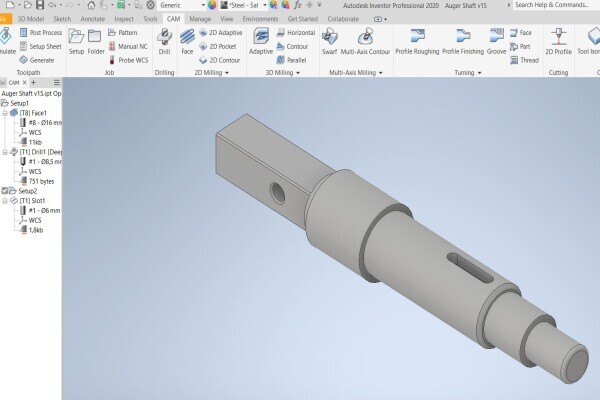Select the 3D Adaptive tool
Viewport: 600px width, 400px height.
(x=261, y=42)
